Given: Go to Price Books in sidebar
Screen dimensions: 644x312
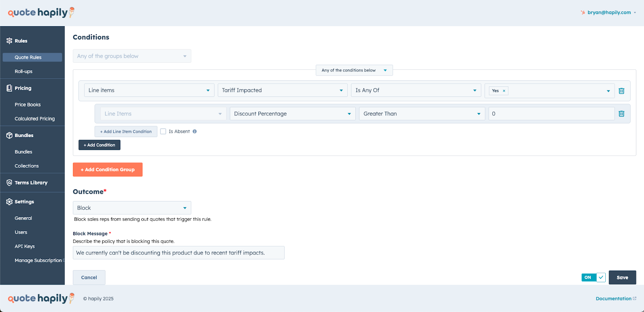Looking at the screenshot, I should pos(28,105).
